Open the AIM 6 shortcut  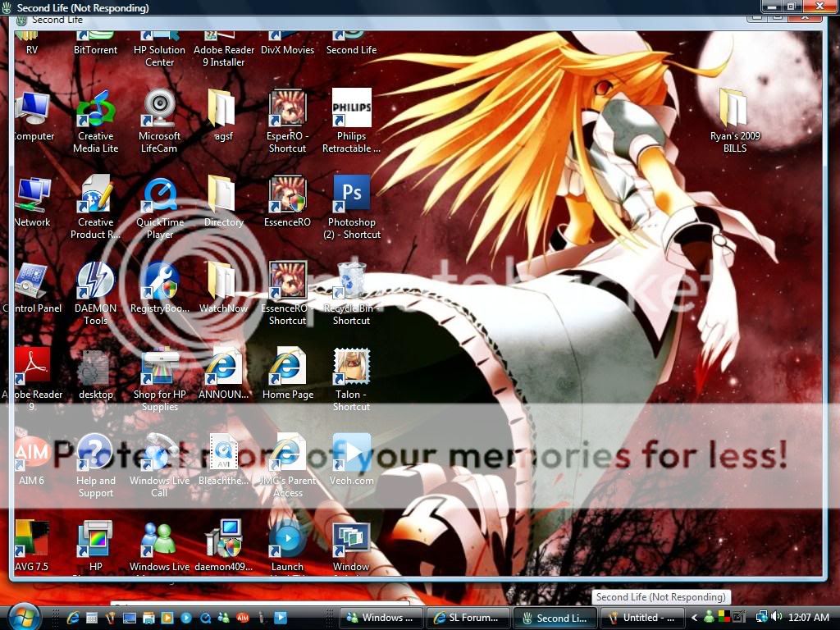pyautogui.click(x=32, y=461)
